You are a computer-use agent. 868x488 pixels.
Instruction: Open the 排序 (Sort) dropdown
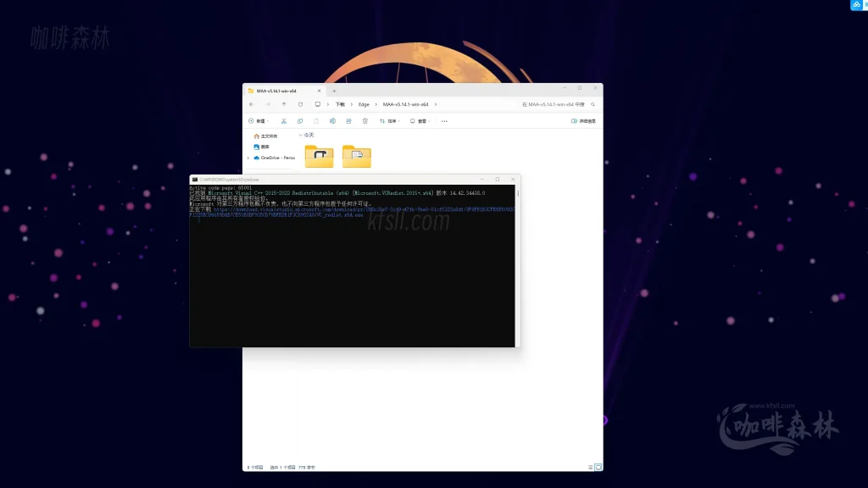(389, 121)
